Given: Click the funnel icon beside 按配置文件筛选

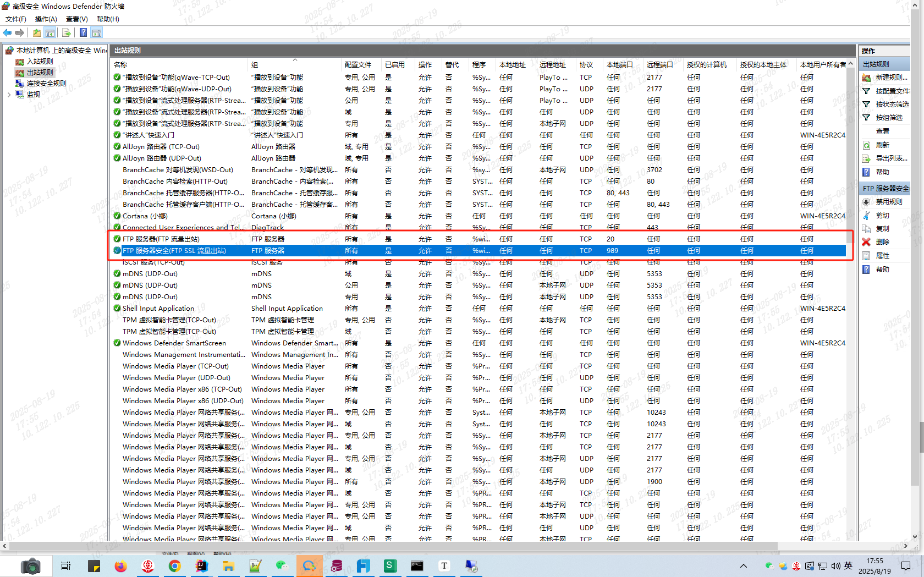Looking at the screenshot, I should tap(866, 91).
